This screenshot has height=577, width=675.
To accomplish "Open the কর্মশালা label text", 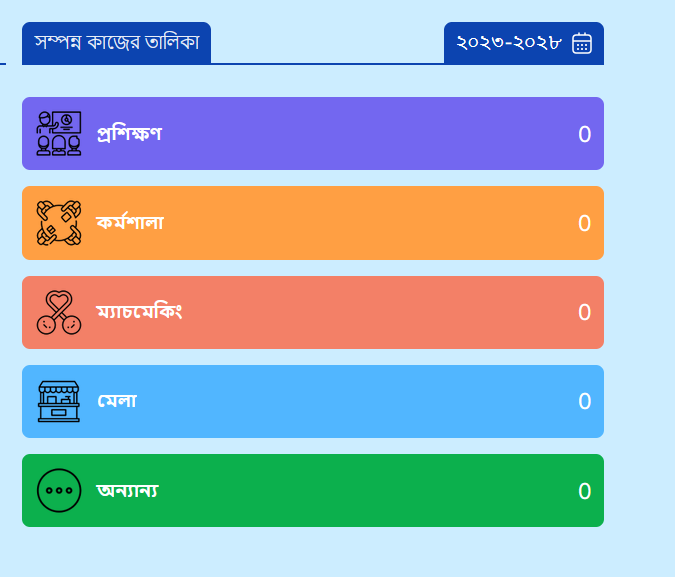I will coord(130,223).
